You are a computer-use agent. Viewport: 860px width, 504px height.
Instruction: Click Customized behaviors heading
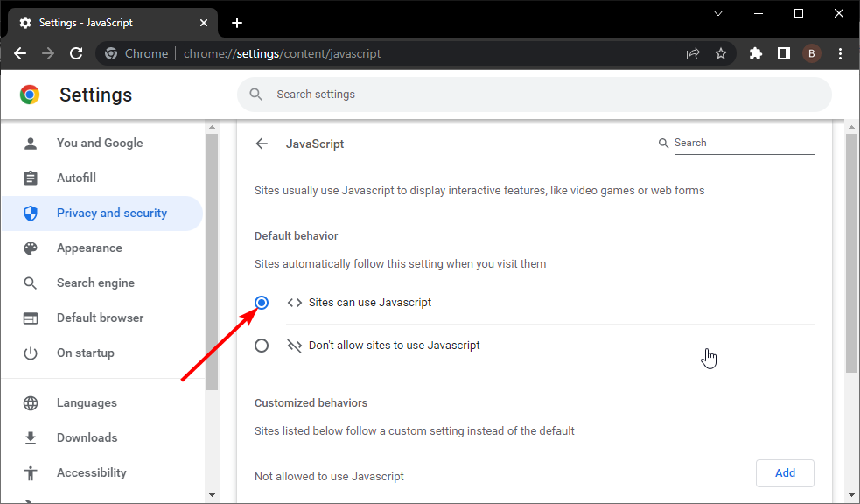coord(311,403)
